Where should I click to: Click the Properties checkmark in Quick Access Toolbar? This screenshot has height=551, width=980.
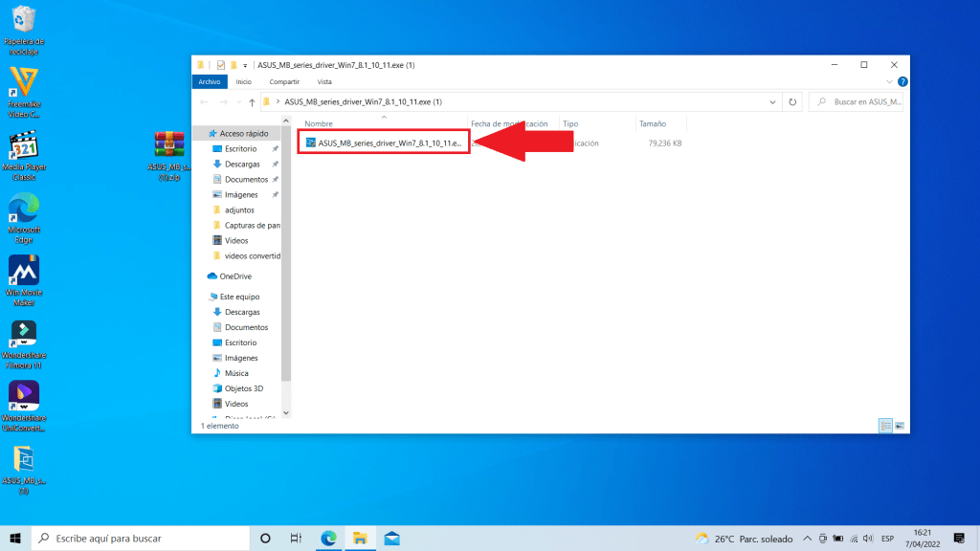point(220,65)
